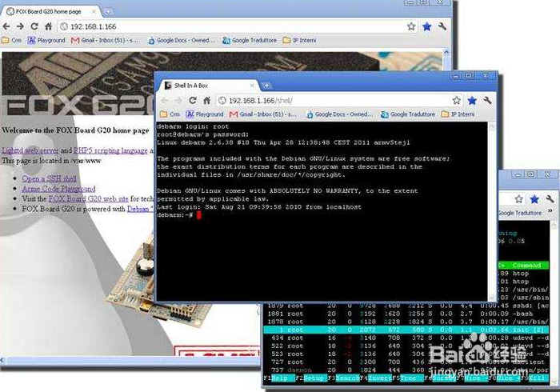
Task: Open Gmail Inbox bookmark in FOX Board window
Action: point(105,40)
